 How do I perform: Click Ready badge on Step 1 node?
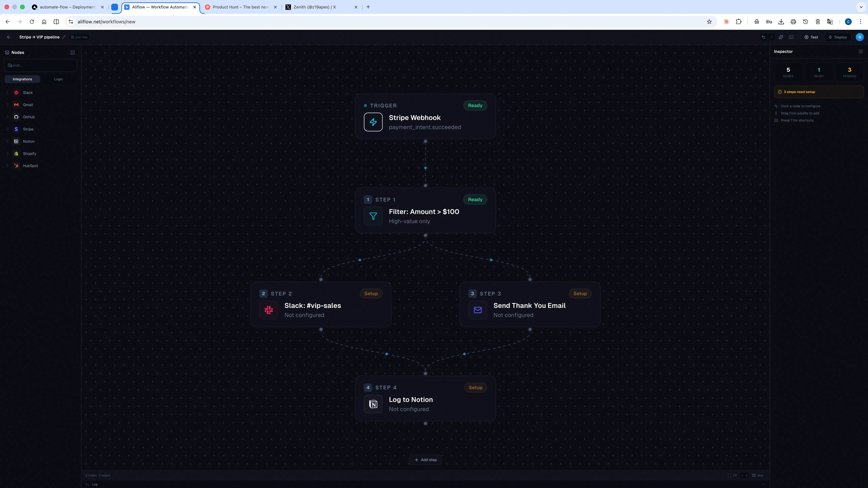click(475, 199)
